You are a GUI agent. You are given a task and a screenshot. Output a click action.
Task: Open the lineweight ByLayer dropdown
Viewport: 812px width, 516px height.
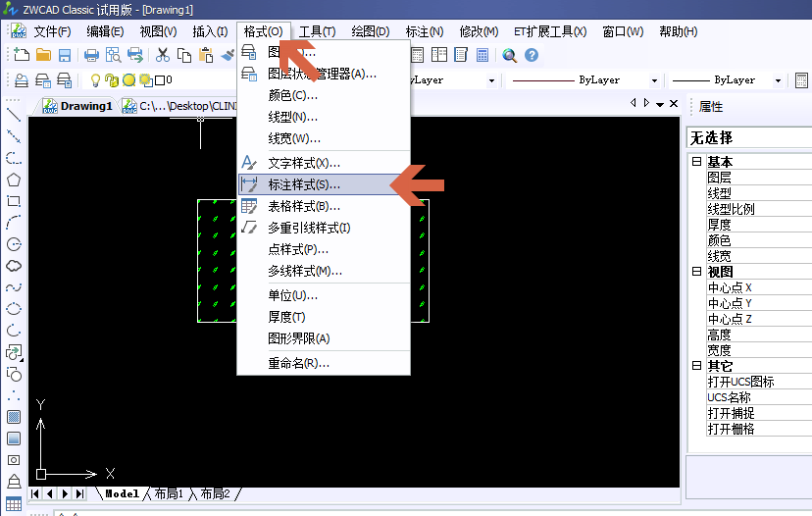pos(778,80)
